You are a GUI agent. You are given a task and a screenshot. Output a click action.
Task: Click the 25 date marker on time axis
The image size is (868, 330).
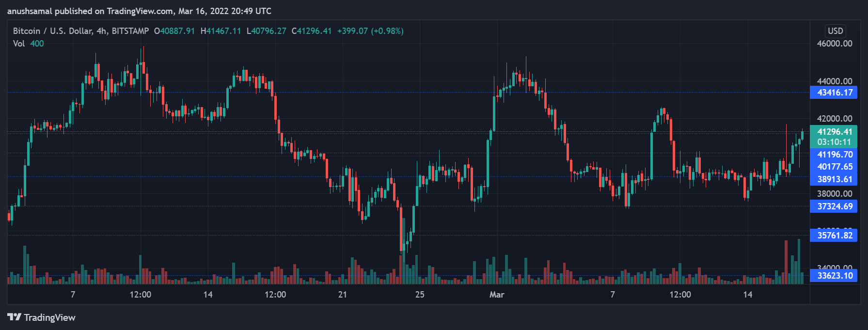[420, 295]
